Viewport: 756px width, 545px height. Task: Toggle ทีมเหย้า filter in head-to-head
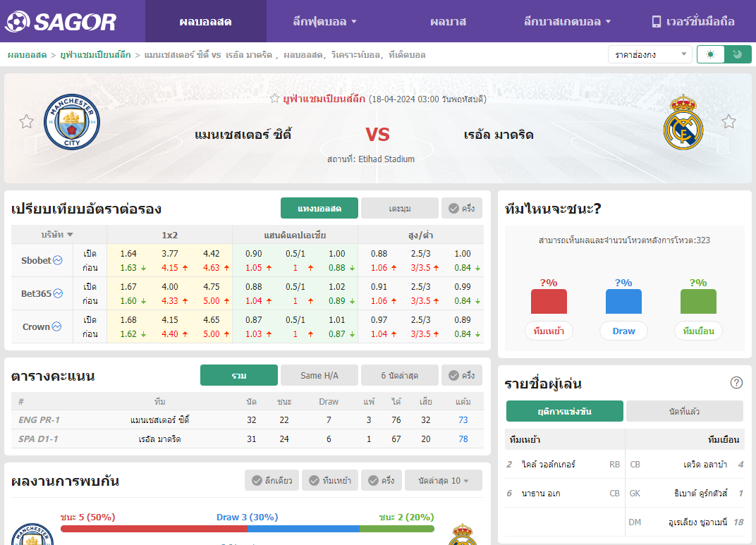pos(330,480)
